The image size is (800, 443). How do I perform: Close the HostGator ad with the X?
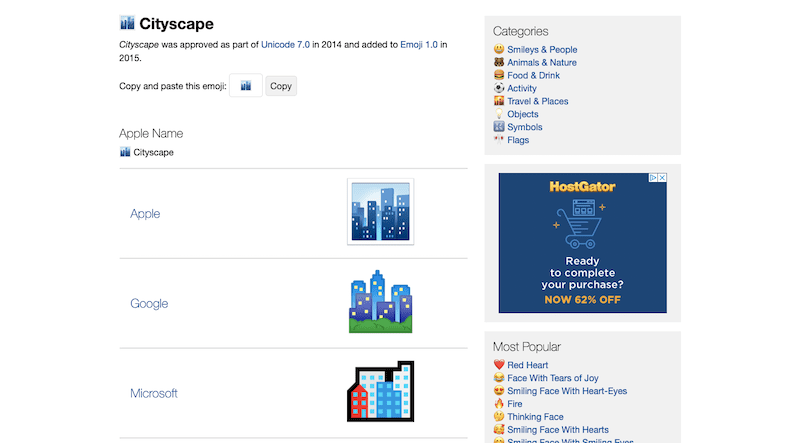pos(662,178)
